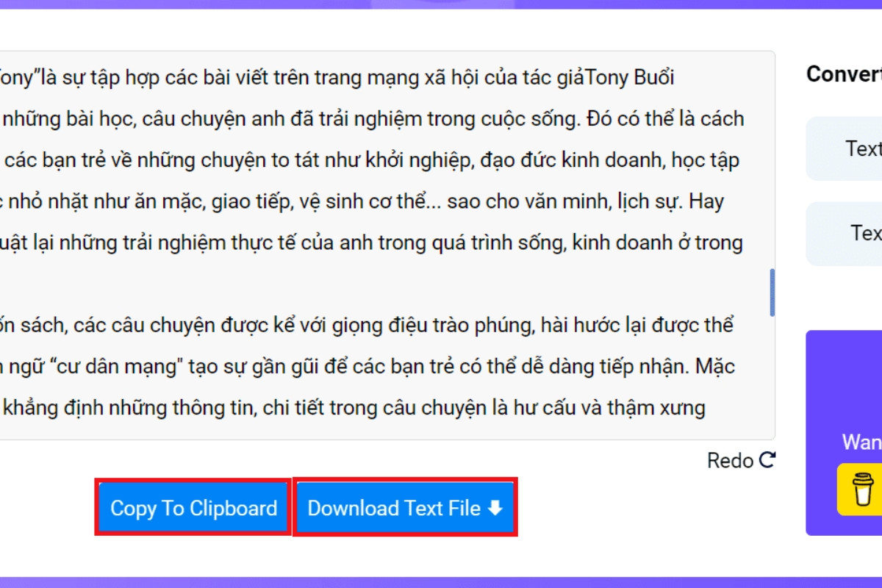Click the scrollbar track below the blue thumb
Viewport: 882px width, 588px height.
(772, 376)
